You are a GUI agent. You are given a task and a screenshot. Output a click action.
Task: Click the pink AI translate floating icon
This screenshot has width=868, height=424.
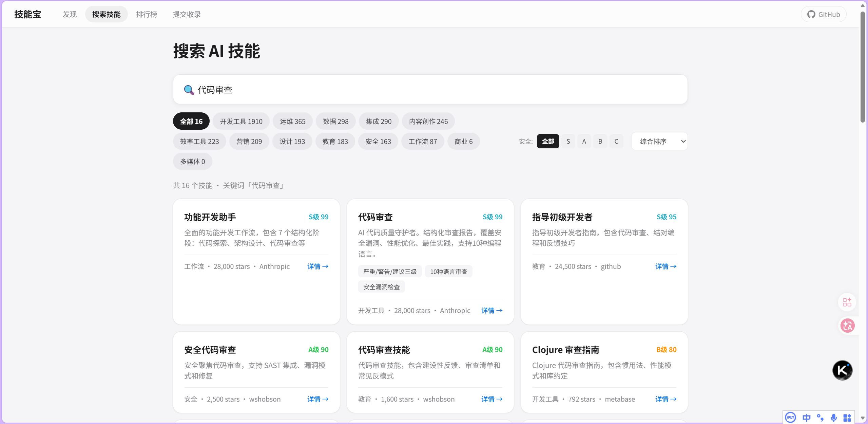(847, 326)
